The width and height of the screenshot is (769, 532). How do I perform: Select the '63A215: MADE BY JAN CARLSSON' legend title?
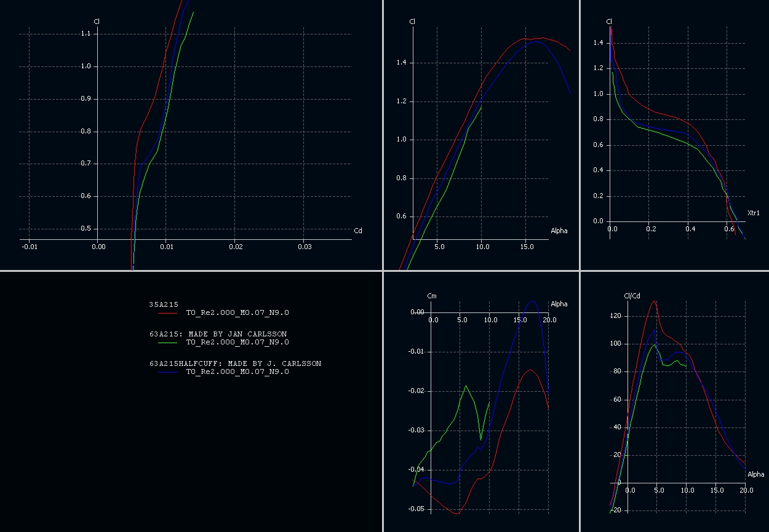(x=218, y=334)
